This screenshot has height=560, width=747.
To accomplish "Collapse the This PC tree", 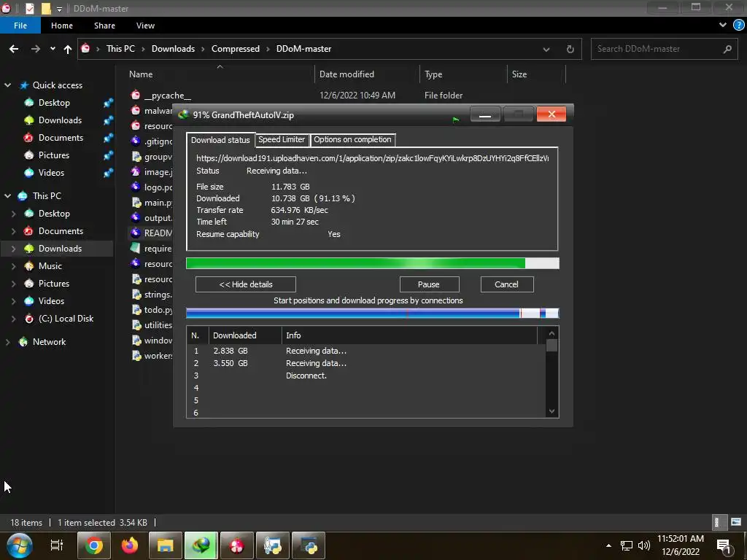I will (7, 195).
